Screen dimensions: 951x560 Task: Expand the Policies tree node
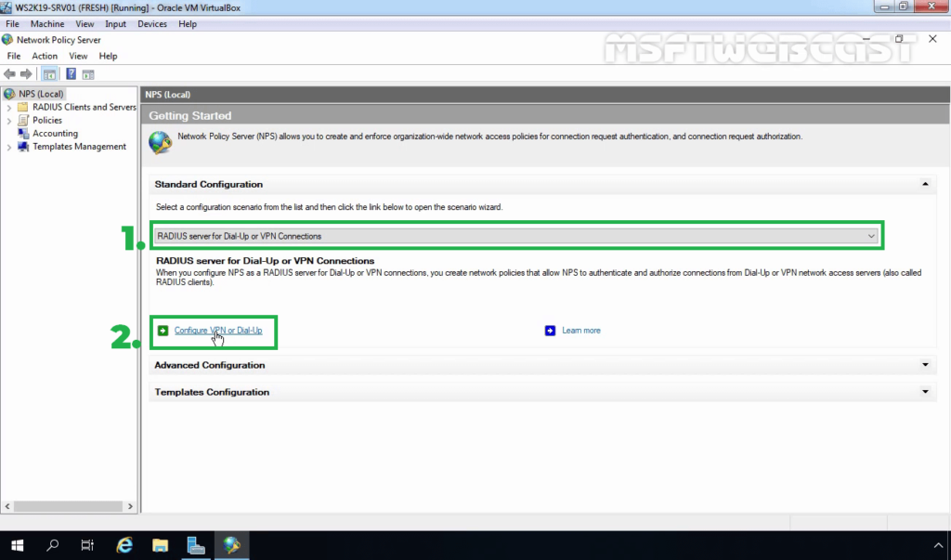[9, 121]
